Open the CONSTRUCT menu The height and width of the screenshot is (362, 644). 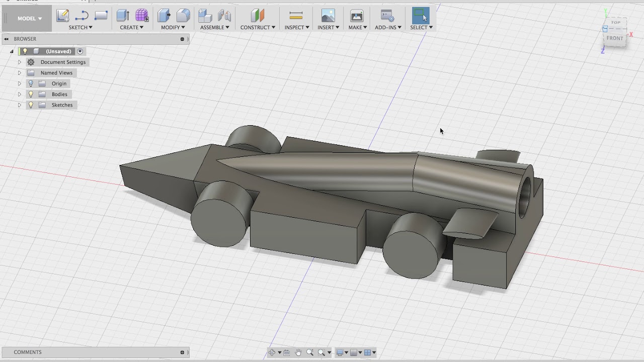(x=258, y=27)
